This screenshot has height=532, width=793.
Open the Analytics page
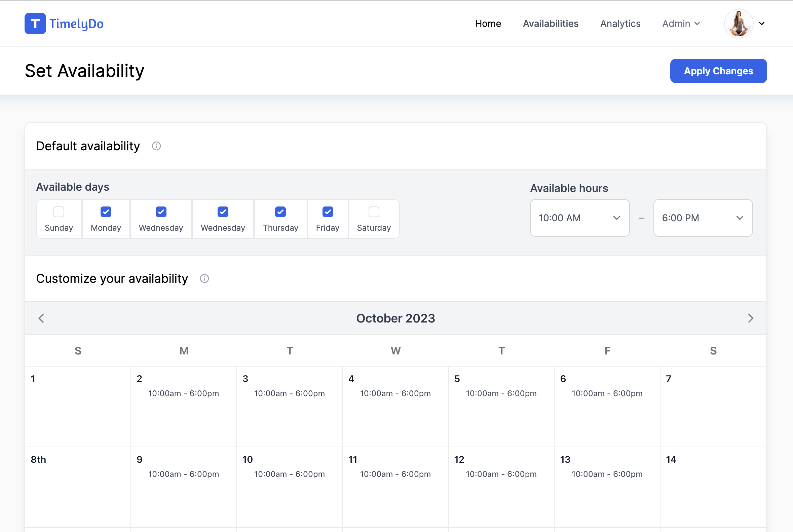pos(620,24)
